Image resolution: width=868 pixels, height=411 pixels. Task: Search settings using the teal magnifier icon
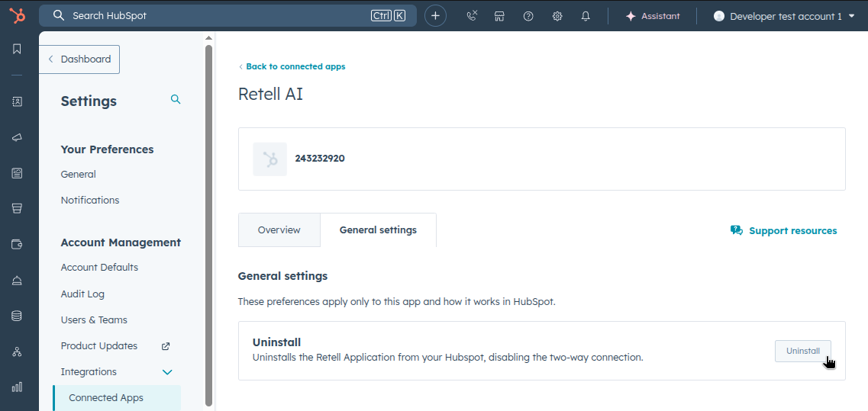176,100
